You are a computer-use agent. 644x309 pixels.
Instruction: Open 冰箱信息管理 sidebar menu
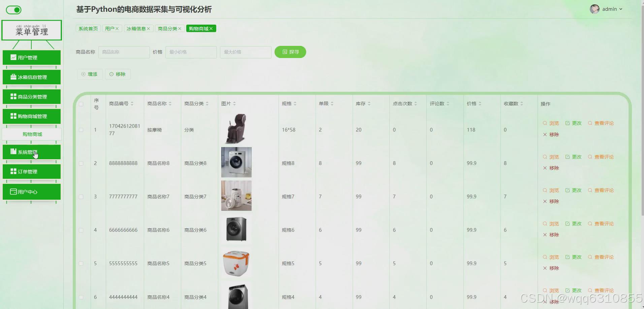[x=32, y=77]
